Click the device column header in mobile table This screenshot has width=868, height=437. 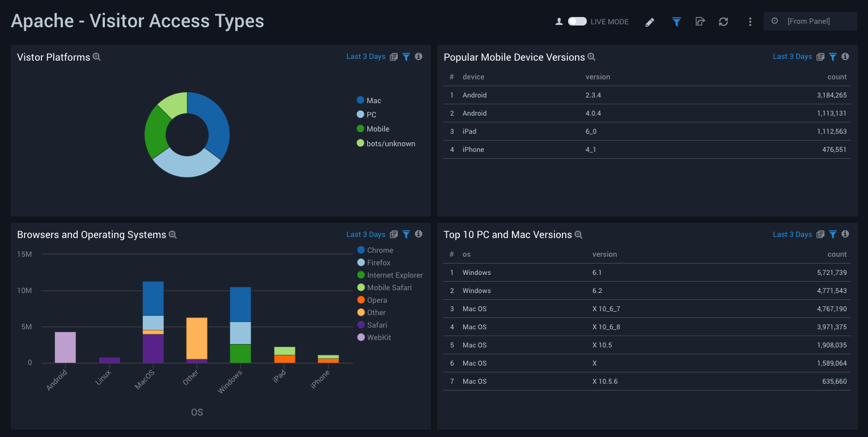[473, 77]
